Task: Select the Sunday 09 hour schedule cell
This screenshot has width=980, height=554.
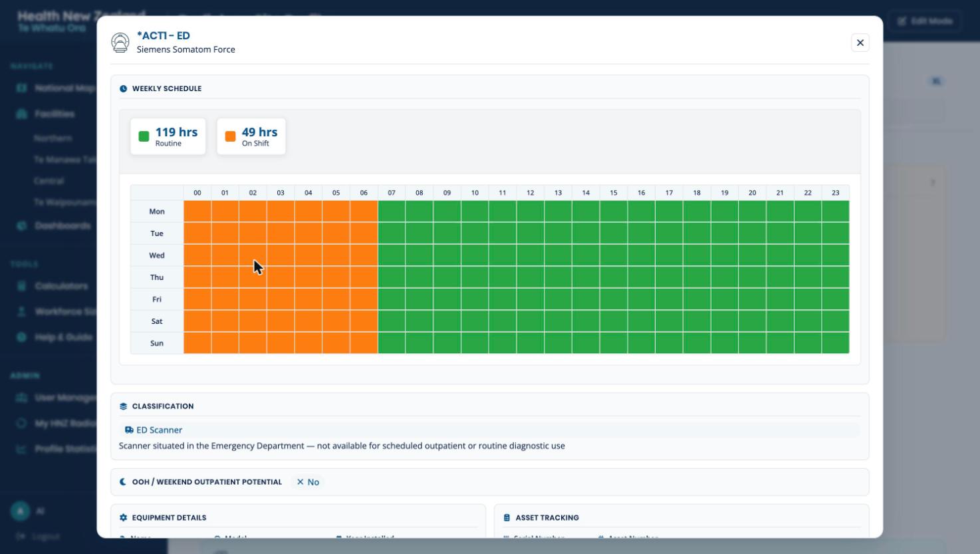Action: tap(447, 343)
